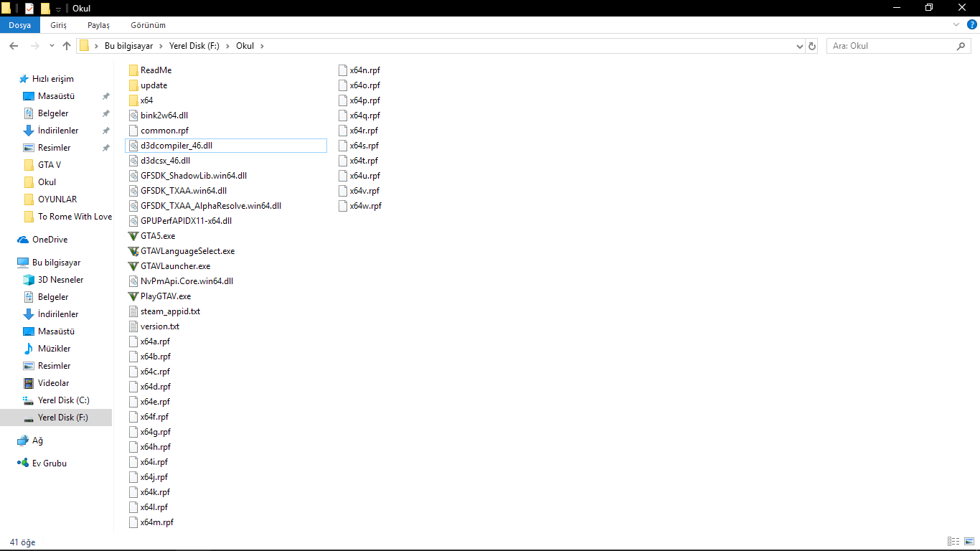Select bink2w64.dll file icon
This screenshot has width=980, height=551.
(x=133, y=116)
